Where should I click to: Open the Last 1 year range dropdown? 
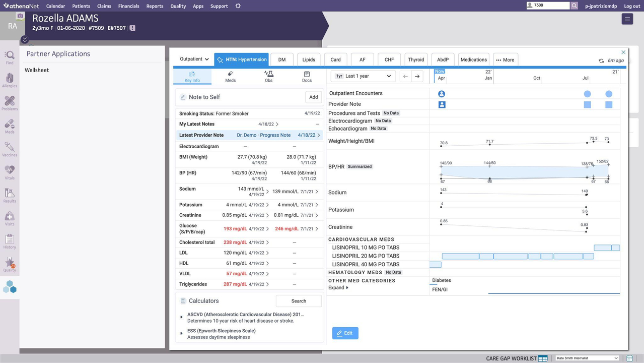coord(364,76)
